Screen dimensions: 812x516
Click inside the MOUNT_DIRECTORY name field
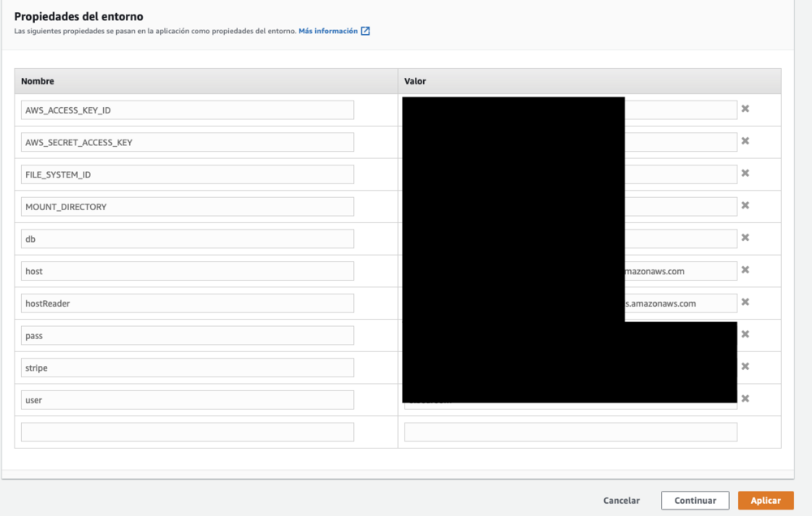tap(187, 206)
